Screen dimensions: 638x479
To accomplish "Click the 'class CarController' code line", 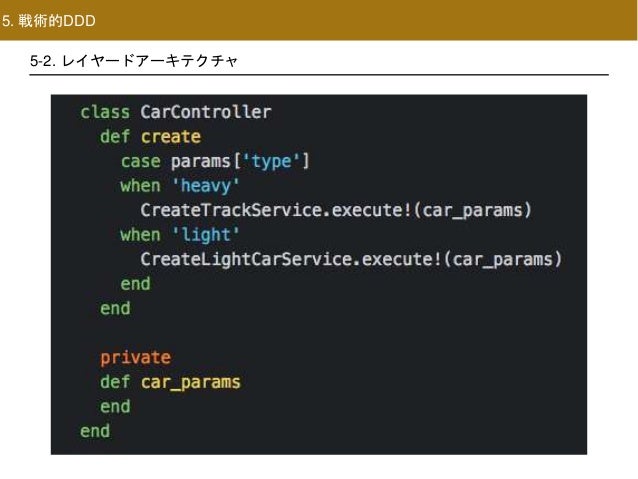I will pyautogui.click(x=176, y=112).
